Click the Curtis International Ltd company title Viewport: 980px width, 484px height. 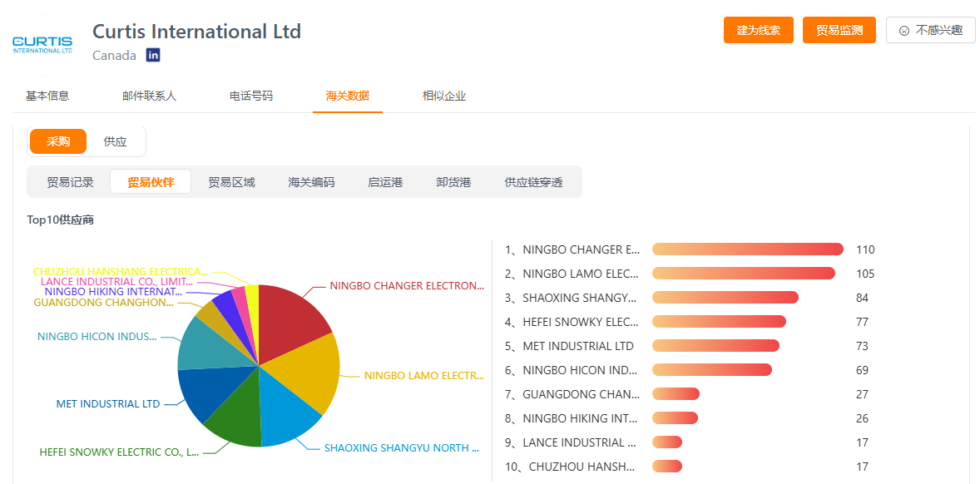[x=197, y=32]
